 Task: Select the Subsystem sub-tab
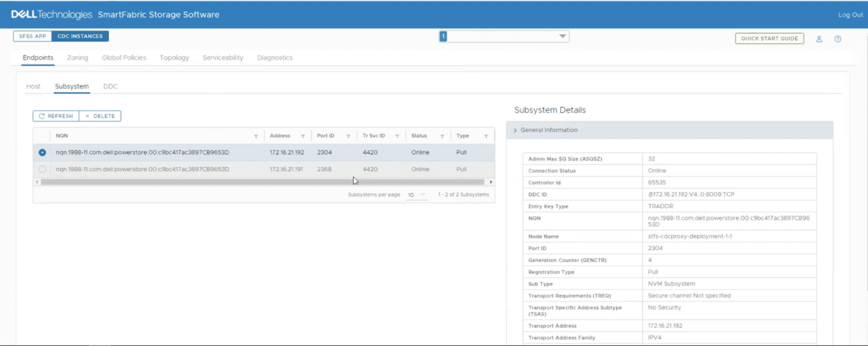tap(72, 86)
